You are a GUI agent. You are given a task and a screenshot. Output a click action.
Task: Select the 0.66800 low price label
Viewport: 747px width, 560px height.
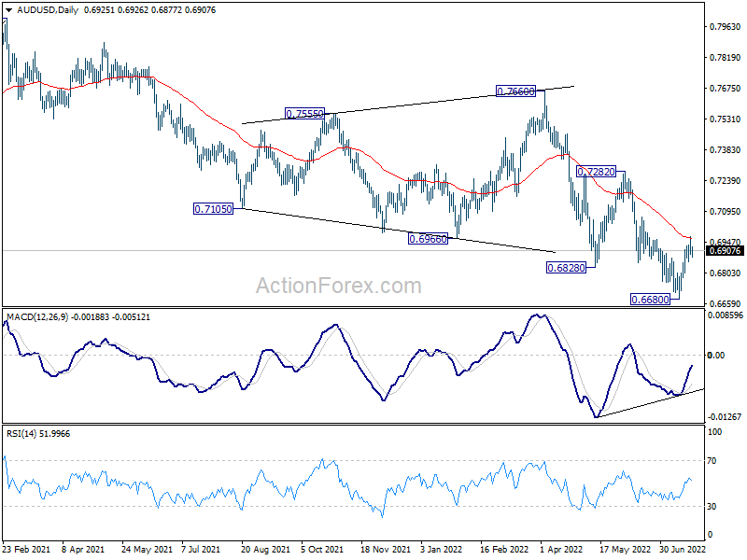coord(650,299)
